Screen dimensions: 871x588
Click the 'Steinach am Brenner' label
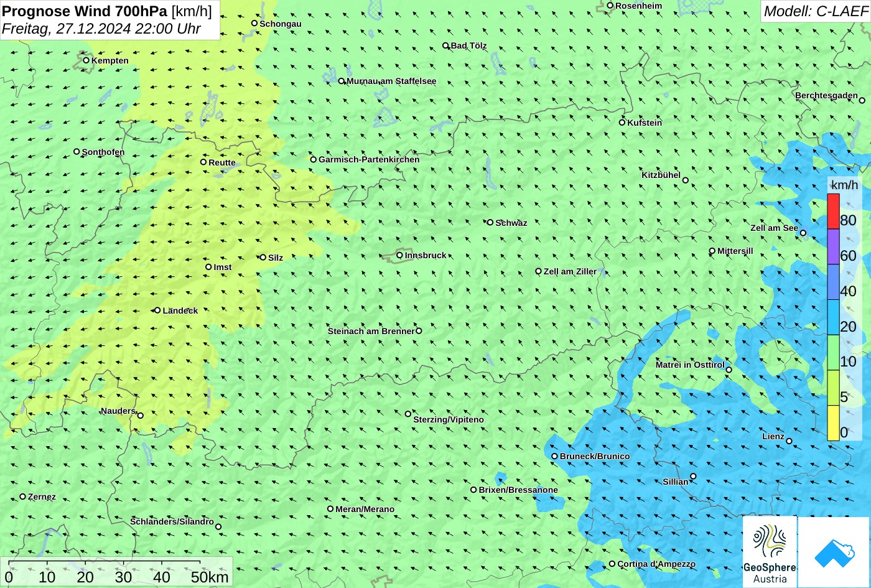click(371, 331)
